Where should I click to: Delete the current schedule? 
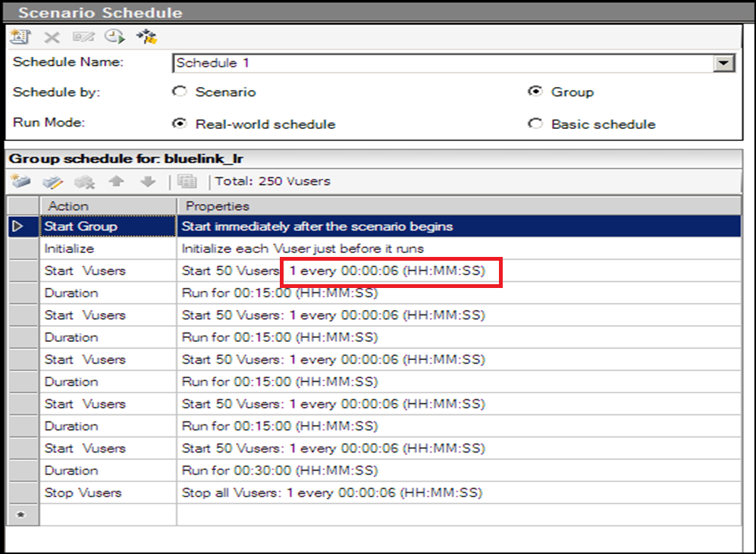tap(52, 36)
